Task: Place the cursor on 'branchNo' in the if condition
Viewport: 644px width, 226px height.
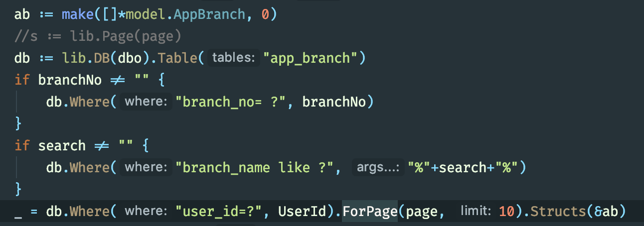Action: [70, 80]
